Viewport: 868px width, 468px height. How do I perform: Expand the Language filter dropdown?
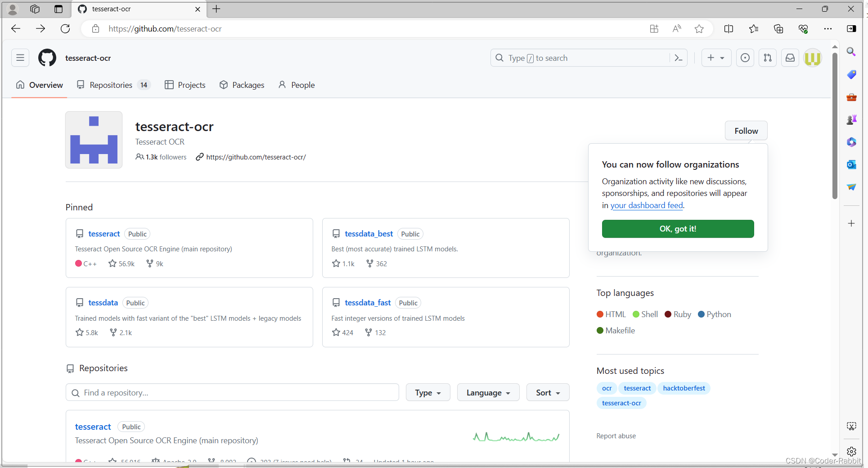(x=488, y=392)
